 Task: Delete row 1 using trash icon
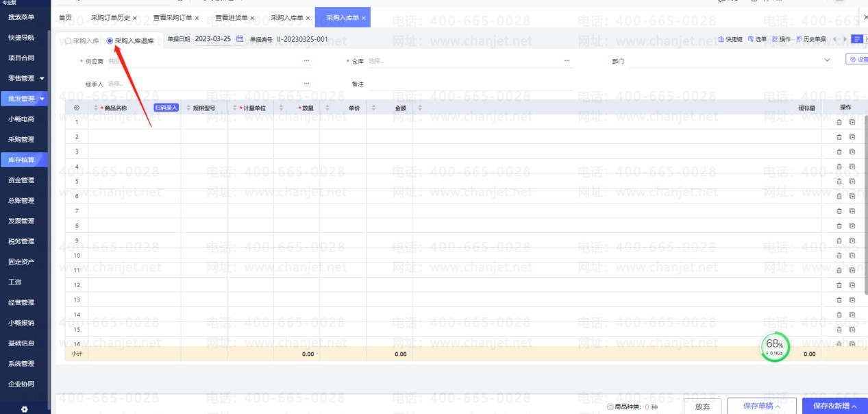[839, 123]
